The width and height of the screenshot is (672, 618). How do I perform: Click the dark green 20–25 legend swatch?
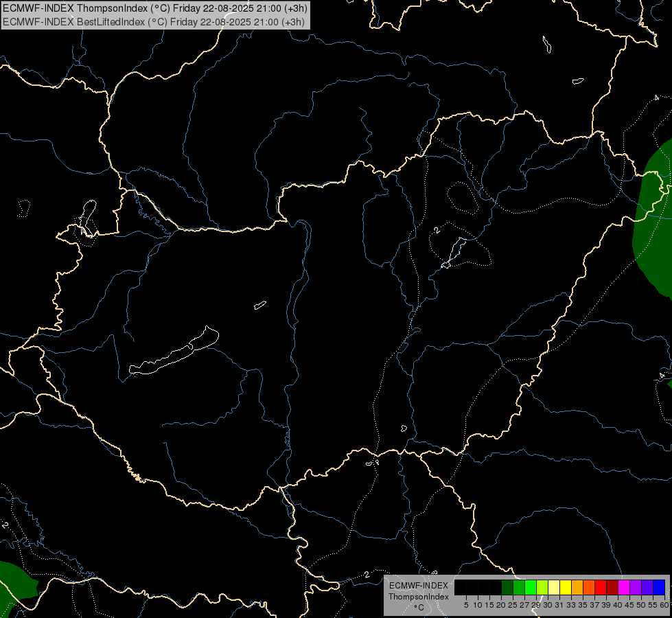[507, 588]
